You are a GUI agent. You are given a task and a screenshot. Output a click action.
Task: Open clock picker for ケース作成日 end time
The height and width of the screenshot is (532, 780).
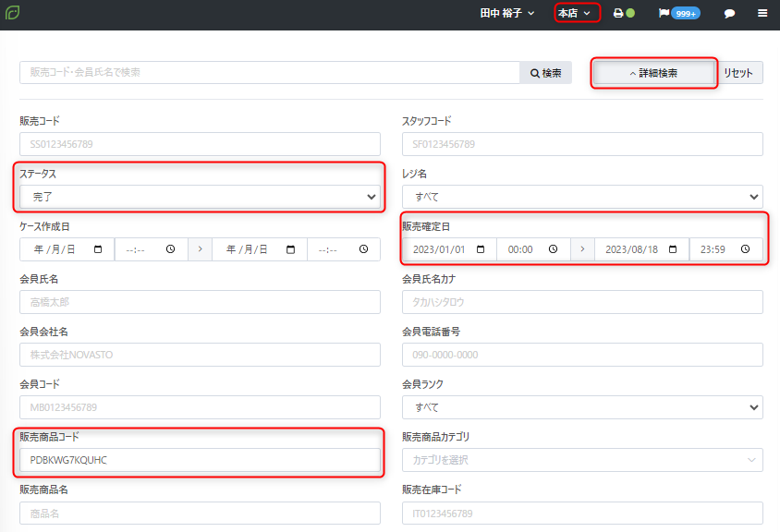click(x=363, y=249)
